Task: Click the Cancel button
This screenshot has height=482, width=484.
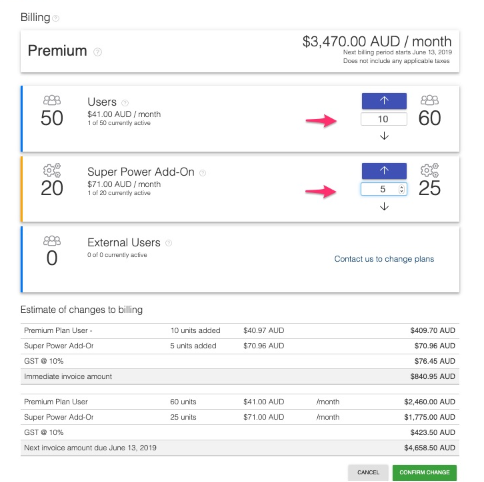Action: coord(368,472)
